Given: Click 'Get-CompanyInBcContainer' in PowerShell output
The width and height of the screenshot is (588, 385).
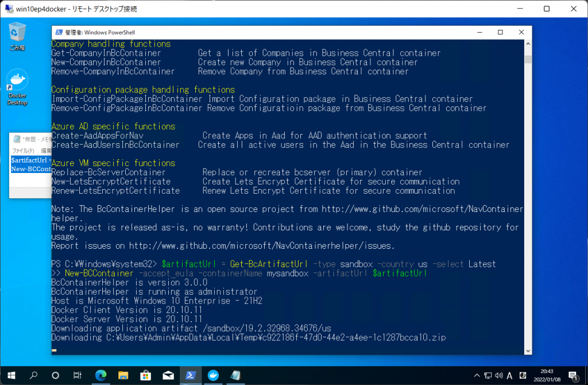Looking at the screenshot, I should (x=106, y=53).
